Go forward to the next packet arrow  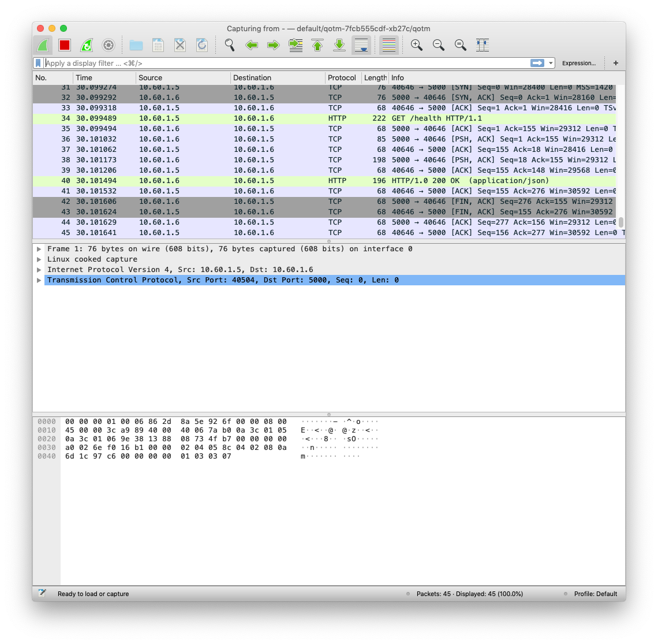click(x=274, y=46)
